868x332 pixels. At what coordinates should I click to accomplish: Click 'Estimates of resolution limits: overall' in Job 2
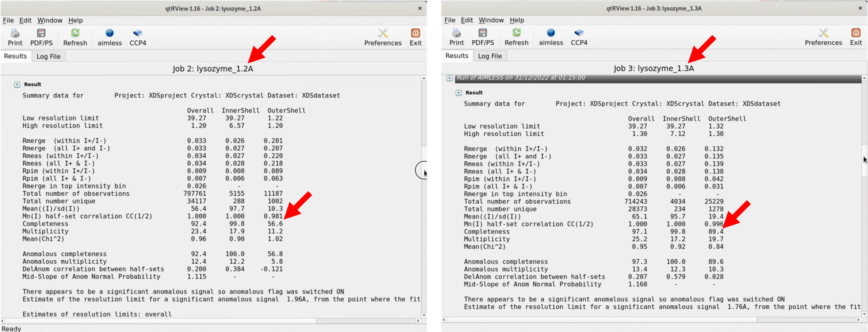97,314
